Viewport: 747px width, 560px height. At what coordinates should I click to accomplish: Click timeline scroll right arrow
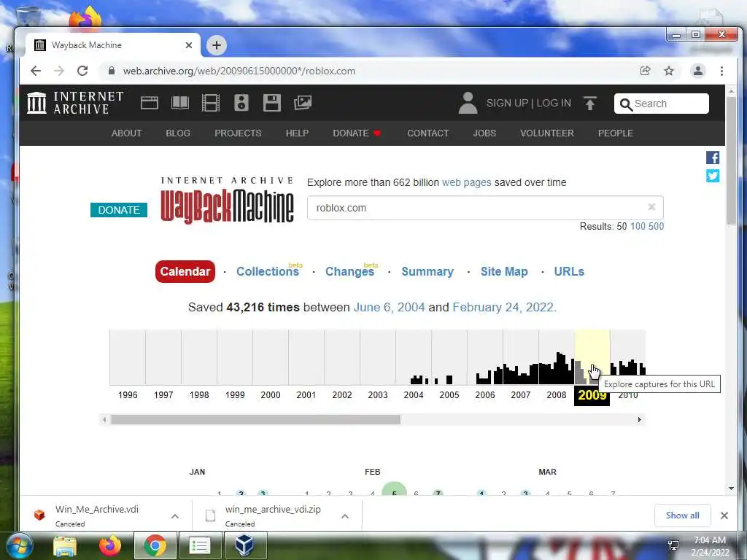point(639,419)
